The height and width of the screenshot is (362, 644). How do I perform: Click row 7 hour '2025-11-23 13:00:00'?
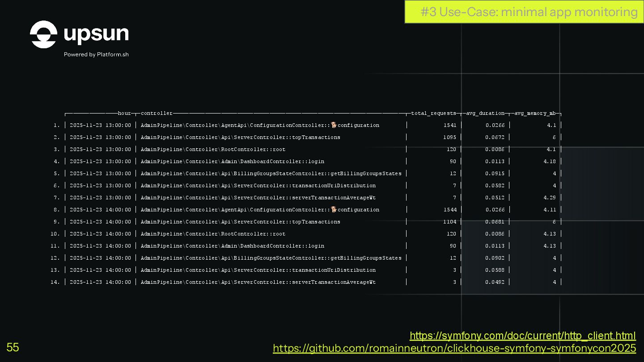(x=101, y=198)
